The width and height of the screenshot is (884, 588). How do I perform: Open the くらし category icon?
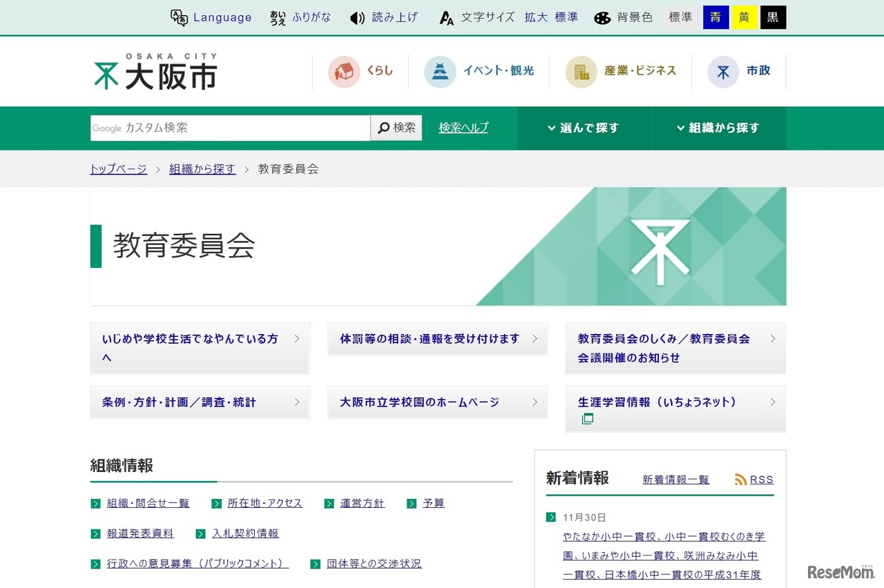pyautogui.click(x=343, y=71)
